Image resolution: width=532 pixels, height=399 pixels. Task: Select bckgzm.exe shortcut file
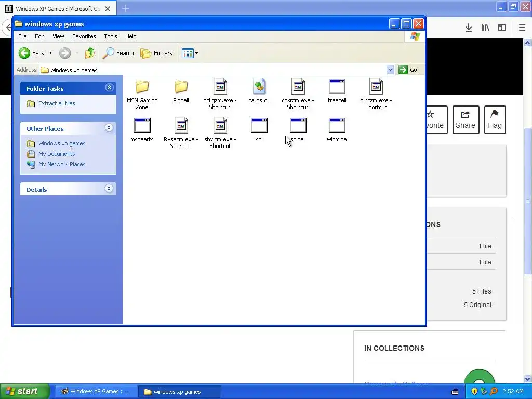(x=220, y=95)
